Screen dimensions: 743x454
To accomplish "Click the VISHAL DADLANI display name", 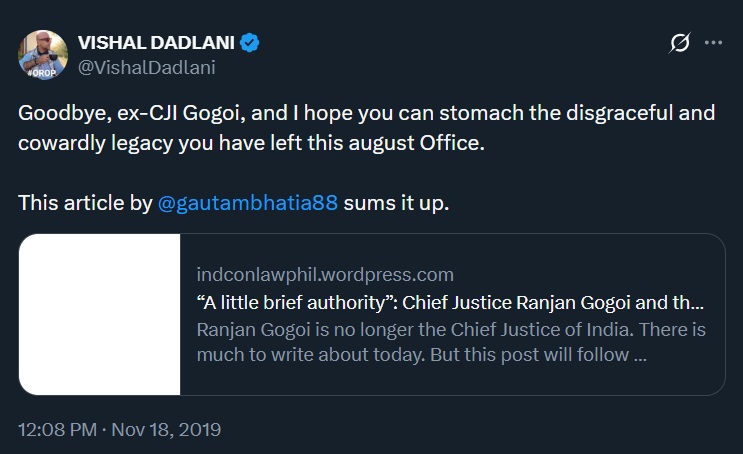I will (156, 43).
